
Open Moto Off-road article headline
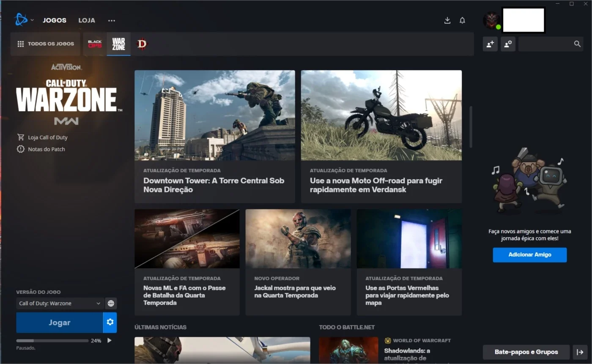(x=376, y=185)
